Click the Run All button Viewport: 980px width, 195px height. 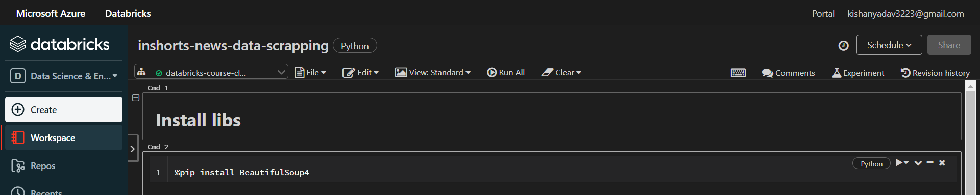pos(506,72)
